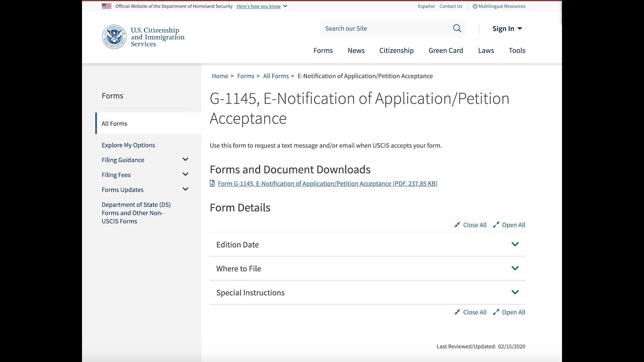
Task: Click the upper Open All expand icon
Action: pyautogui.click(x=496, y=225)
